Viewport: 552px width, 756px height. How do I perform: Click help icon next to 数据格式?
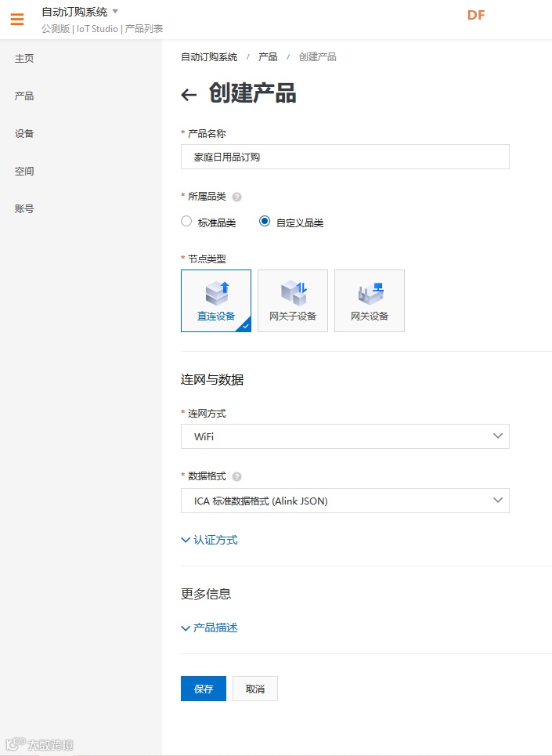click(237, 476)
